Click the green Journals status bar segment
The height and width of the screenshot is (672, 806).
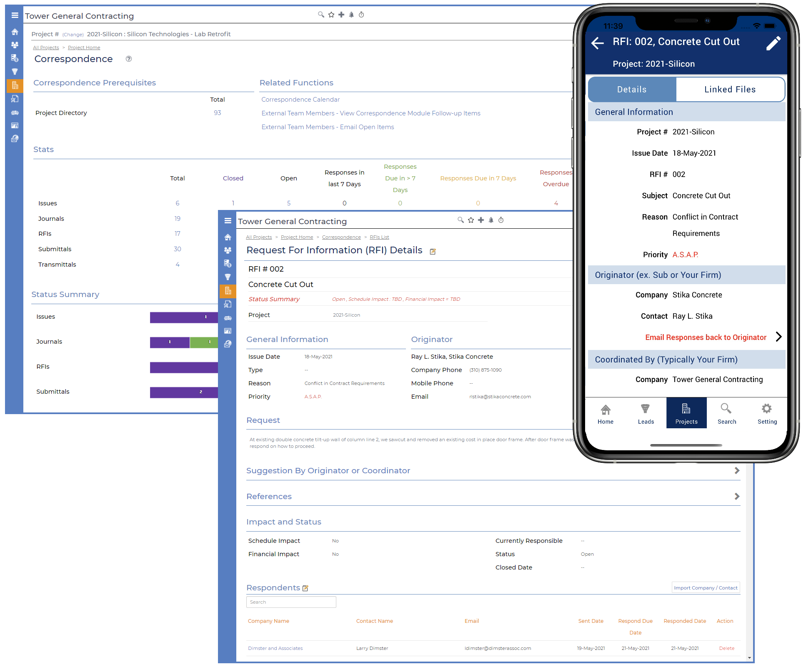pyautogui.click(x=204, y=342)
